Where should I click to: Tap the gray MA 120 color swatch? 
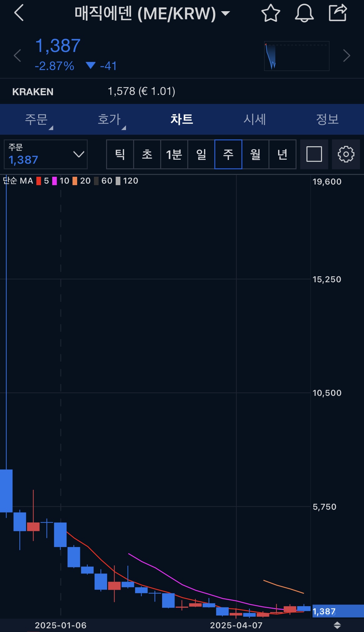(118, 181)
